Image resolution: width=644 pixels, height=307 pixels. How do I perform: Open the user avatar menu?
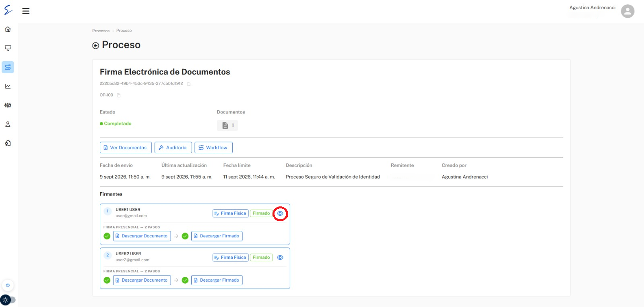(627, 11)
